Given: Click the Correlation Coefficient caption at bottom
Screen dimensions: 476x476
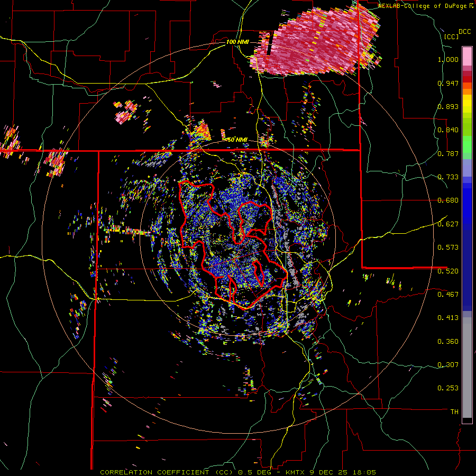Looking at the screenshot, I should click(x=238, y=472).
